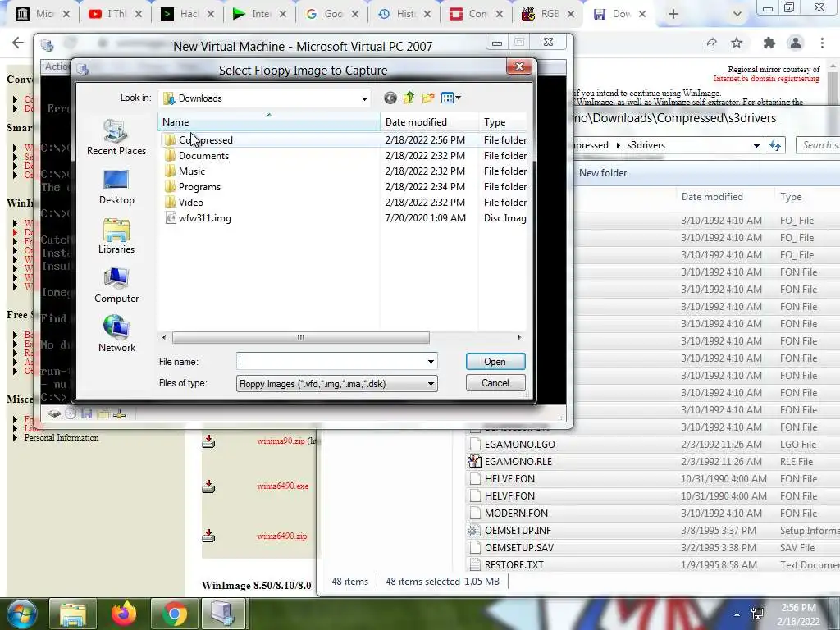Select Desktop in places sidebar
The width and height of the screenshot is (840, 630).
tap(116, 187)
